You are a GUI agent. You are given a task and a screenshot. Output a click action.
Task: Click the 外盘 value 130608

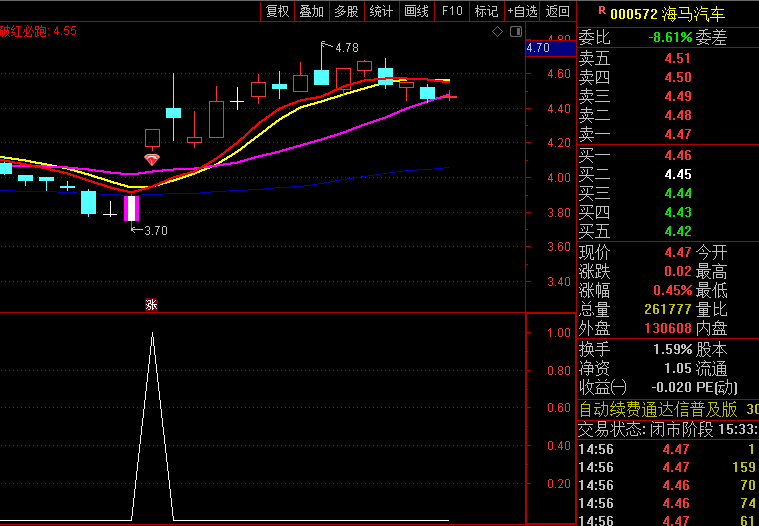pyautogui.click(x=668, y=329)
